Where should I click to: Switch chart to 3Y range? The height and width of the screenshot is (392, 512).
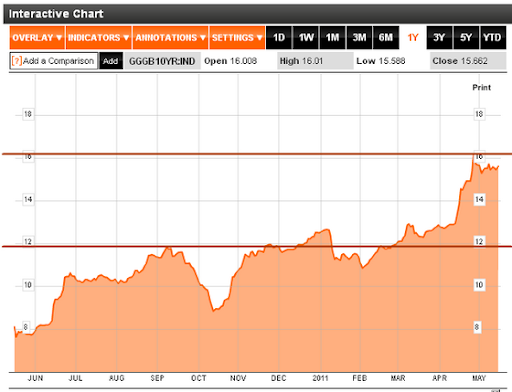(439, 38)
